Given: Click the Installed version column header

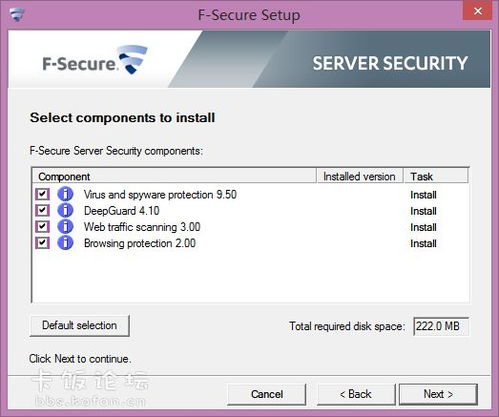Looking at the screenshot, I should click(360, 176).
